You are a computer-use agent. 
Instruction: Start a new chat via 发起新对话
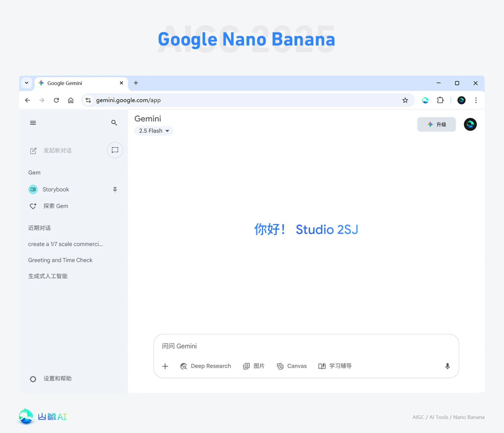point(51,151)
